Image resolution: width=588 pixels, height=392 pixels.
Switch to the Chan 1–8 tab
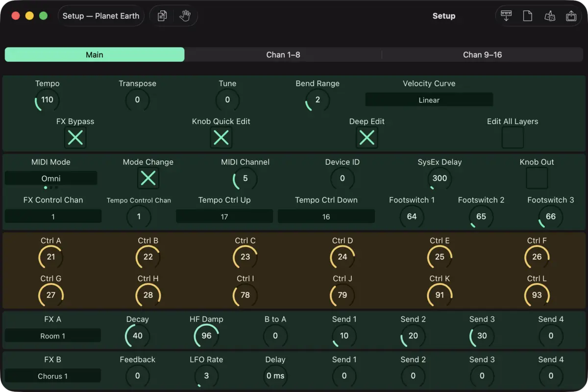click(x=283, y=54)
